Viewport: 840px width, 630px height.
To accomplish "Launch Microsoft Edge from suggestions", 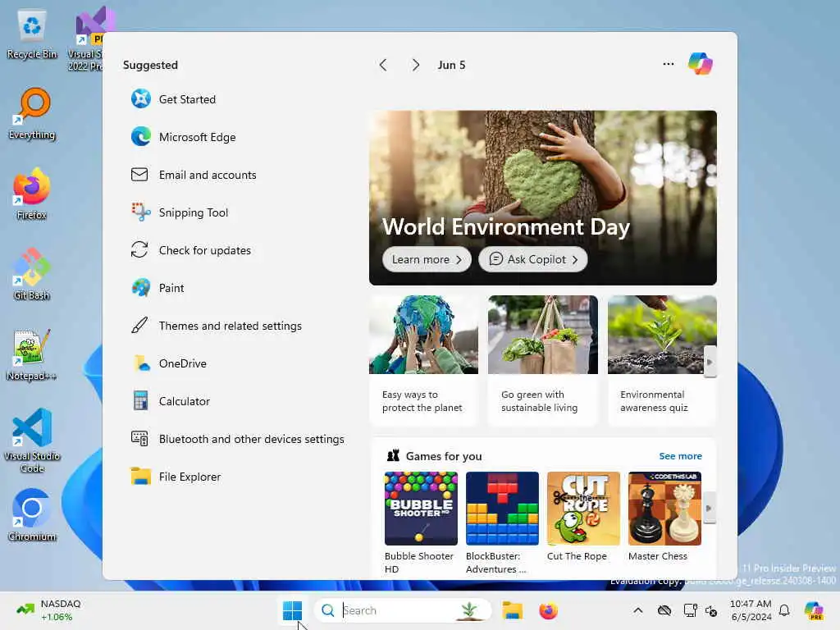I will click(183, 137).
